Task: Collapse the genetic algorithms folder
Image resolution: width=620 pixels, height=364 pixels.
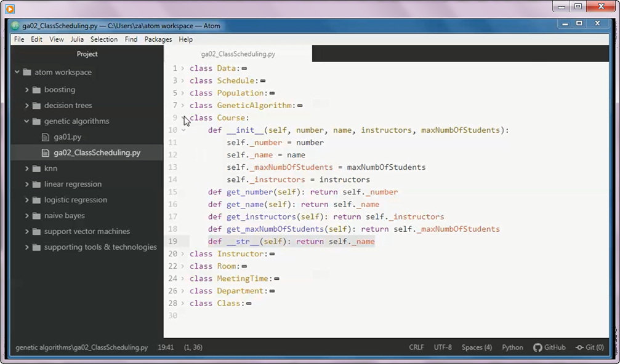Action: pos(27,121)
